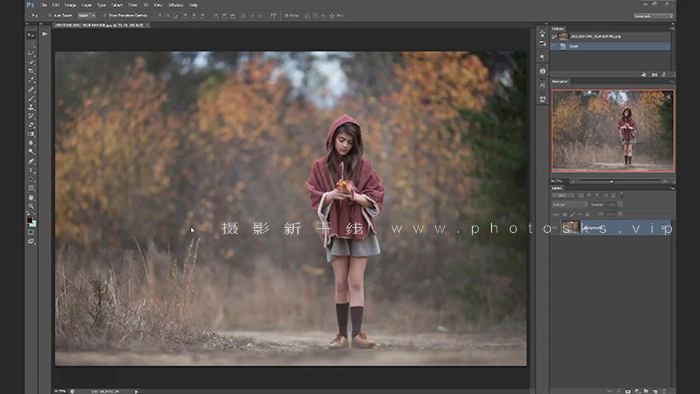Open the Filter menu
The image size is (700, 394).
pos(133,5)
